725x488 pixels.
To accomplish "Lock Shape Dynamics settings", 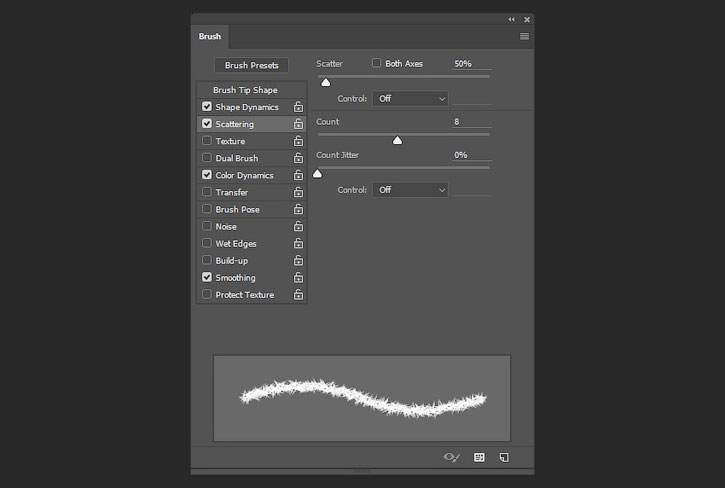I will (298, 107).
